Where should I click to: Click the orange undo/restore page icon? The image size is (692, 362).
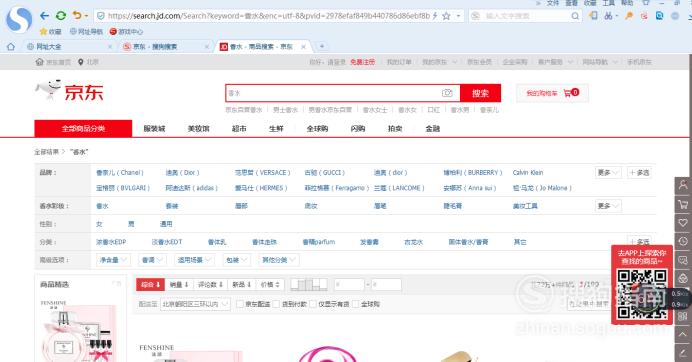pos(77,15)
